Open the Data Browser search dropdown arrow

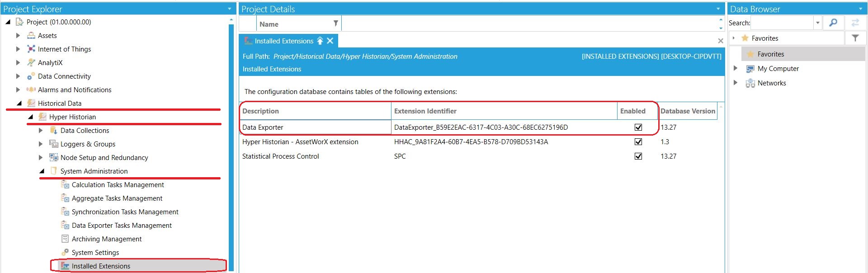tap(818, 23)
